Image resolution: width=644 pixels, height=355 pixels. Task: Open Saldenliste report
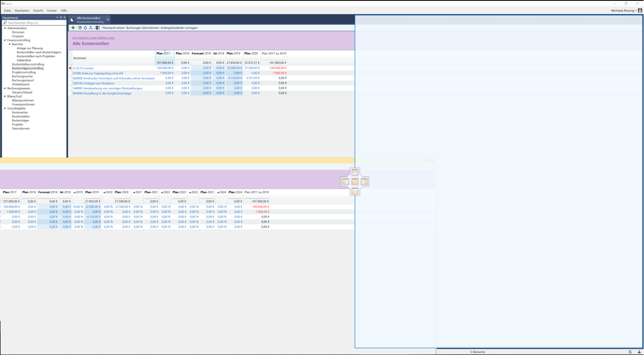point(24,60)
